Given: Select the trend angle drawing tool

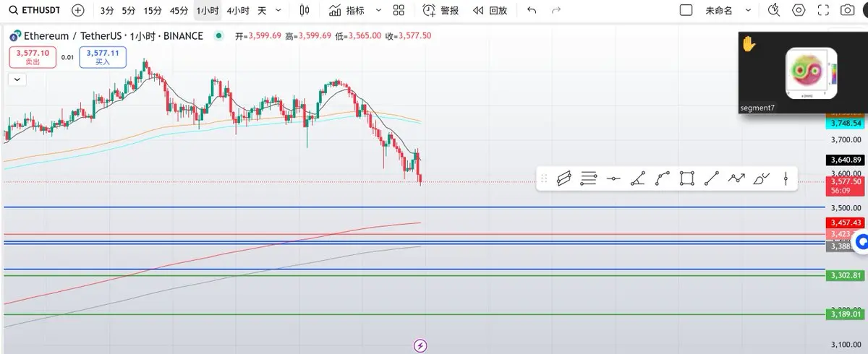Looking at the screenshot, I should pyautogui.click(x=638, y=179).
